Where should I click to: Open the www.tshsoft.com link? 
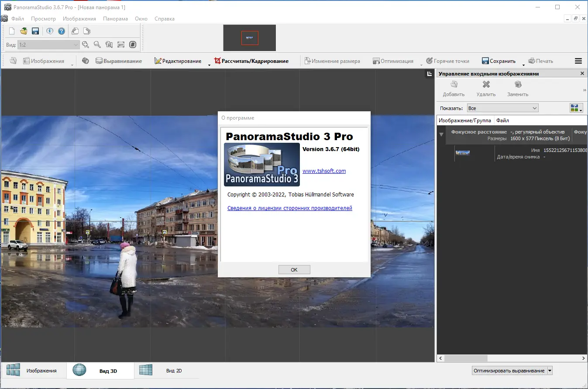pos(324,171)
